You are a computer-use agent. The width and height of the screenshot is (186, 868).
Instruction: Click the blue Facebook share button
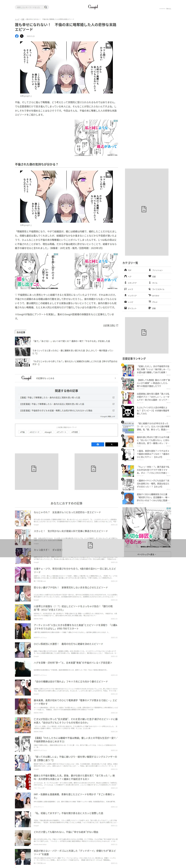coord(98,444)
